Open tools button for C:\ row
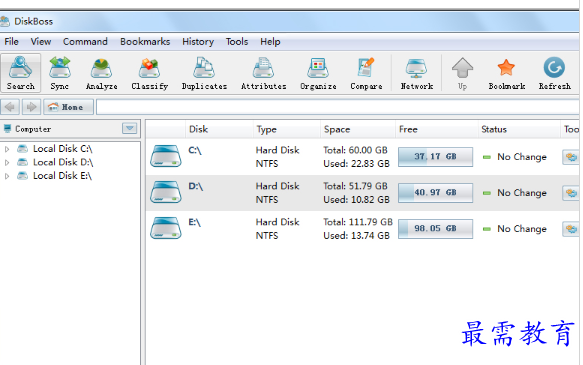This screenshot has height=365, width=583. [x=571, y=157]
